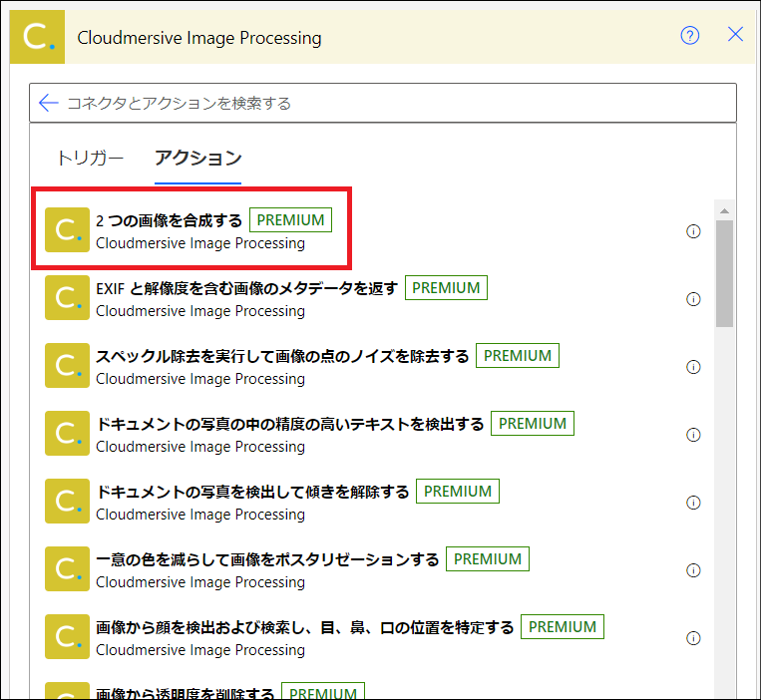Click the PREMIUM badge on 顔を検出 action

click(563, 628)
